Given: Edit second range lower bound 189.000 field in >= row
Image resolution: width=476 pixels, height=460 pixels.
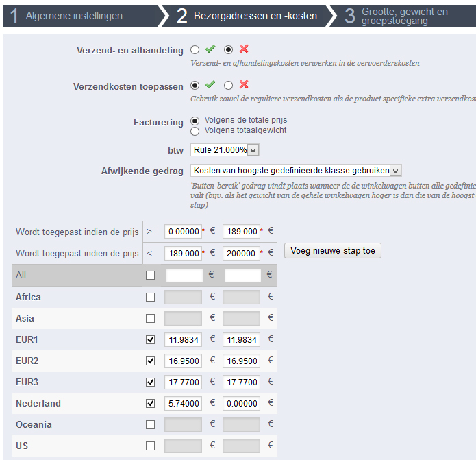Looking at the screenshot, I should (x=241, y=232).
